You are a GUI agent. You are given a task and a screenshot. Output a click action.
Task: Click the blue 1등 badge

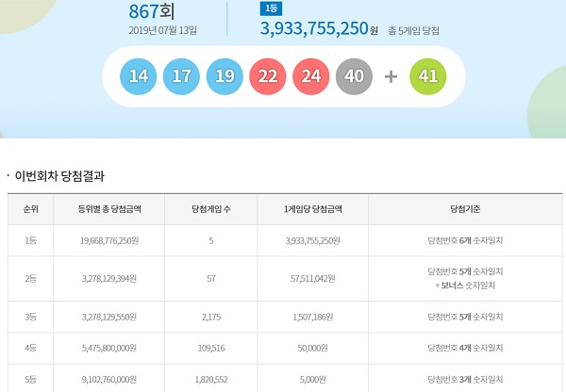click(271, 9)
